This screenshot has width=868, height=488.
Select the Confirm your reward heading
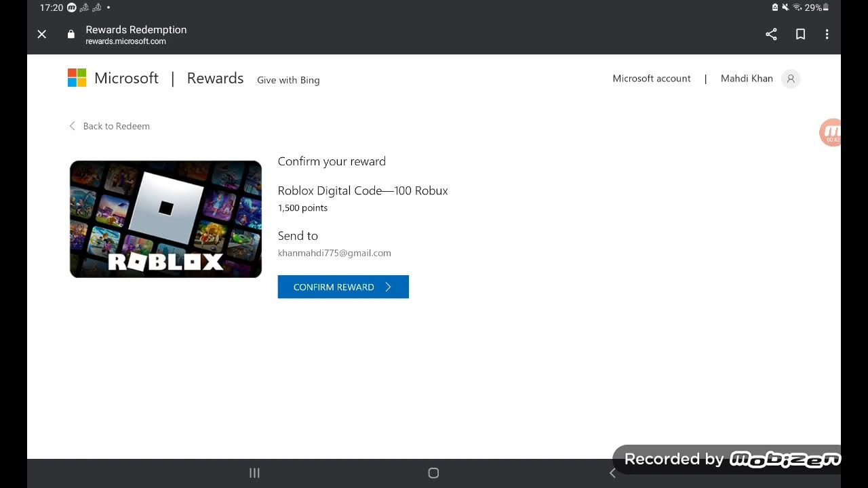[332, 161]
